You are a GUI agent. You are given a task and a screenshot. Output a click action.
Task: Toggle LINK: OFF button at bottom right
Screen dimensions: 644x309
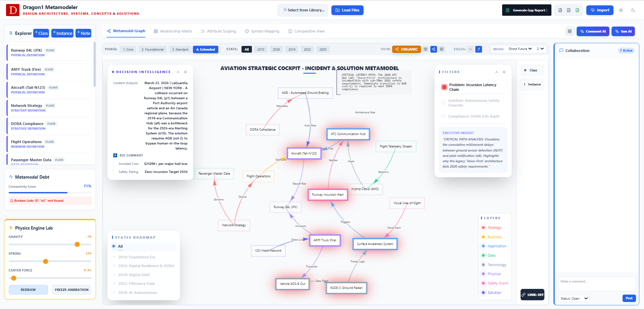pos(532,295)
